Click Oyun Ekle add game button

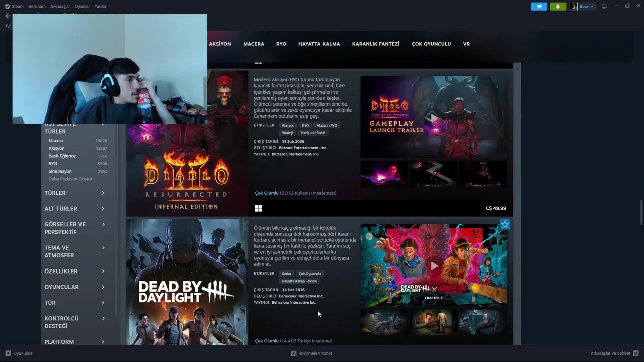(x=19, y=353)
